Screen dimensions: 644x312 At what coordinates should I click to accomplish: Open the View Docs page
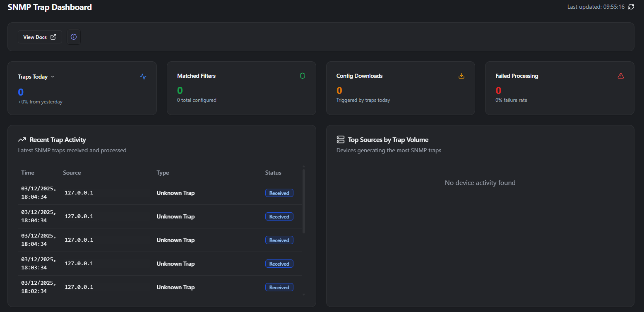click(x=40, y=36)
